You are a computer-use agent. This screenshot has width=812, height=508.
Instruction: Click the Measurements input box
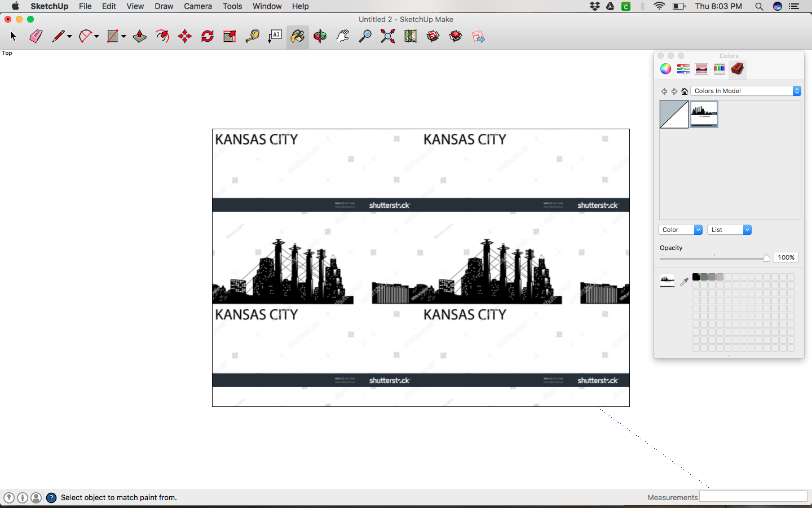coord(753,497)
